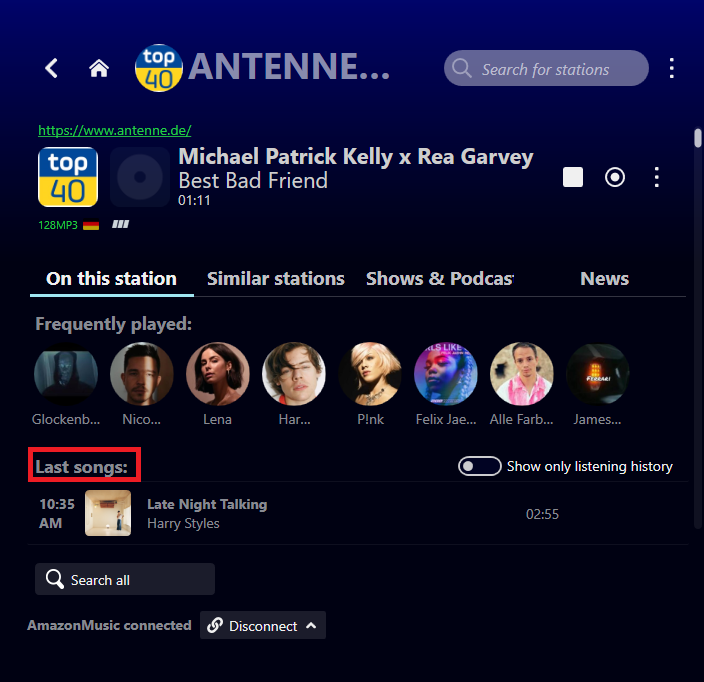
Task: Click the Best Bad Friend song title
Action: [x=253, y=180]
